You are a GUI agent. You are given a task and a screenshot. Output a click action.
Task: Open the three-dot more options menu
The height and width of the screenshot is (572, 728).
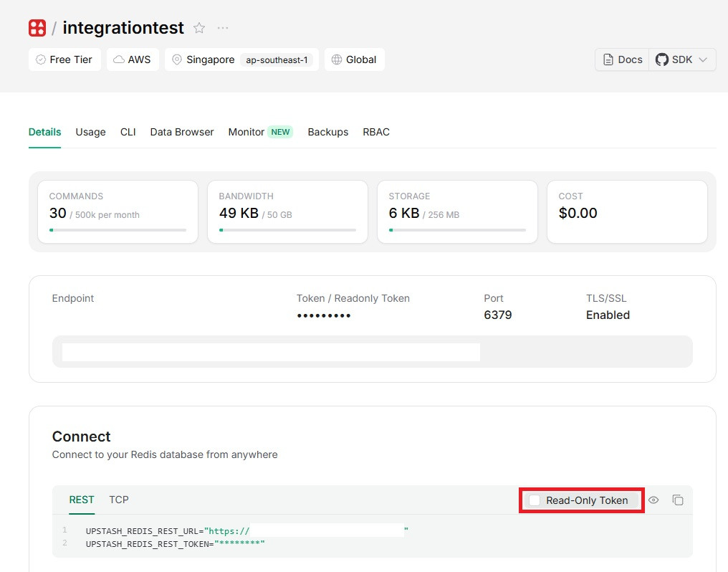pyautogui.click(x=223, y=28)
